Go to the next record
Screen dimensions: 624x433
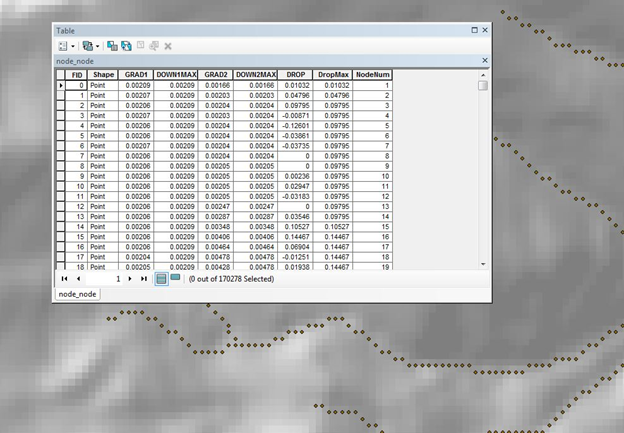click(131, 279)
